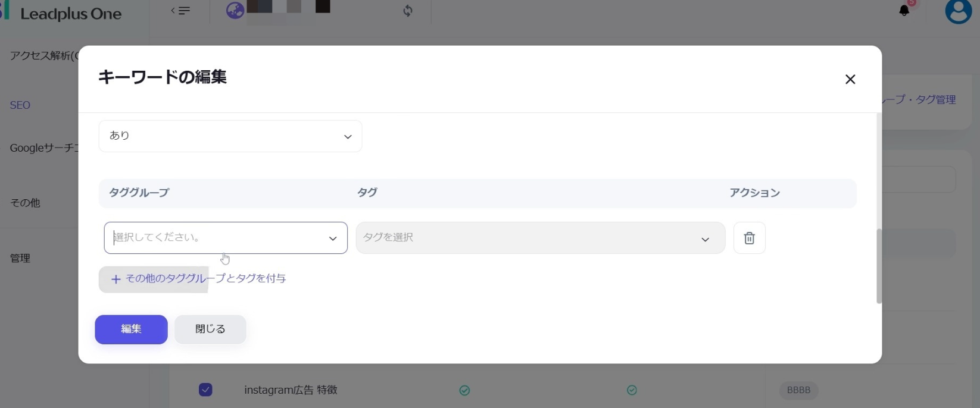
Task: Open the タググループ select dropdown
Action: click(226, 238)
